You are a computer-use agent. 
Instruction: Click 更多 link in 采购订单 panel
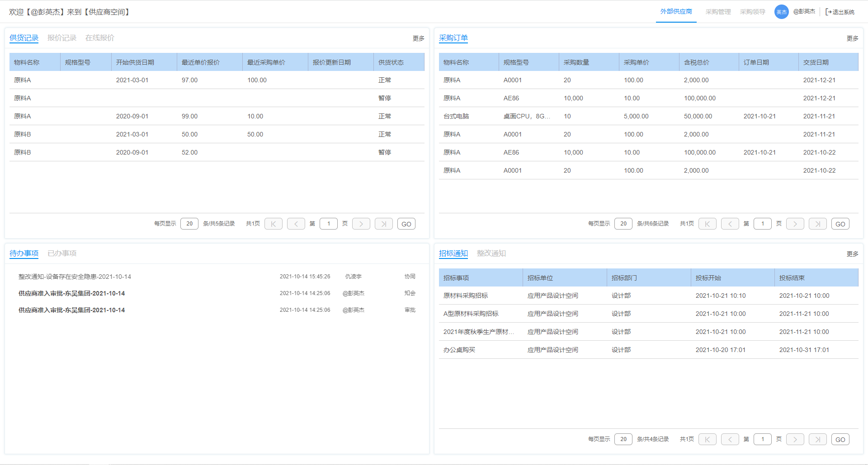tap(852, 38)
